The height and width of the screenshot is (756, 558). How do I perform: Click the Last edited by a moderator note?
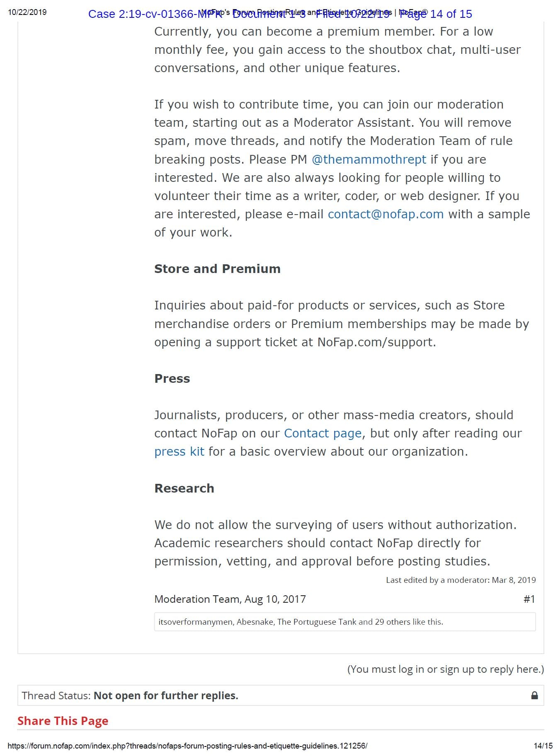point(461,580)
